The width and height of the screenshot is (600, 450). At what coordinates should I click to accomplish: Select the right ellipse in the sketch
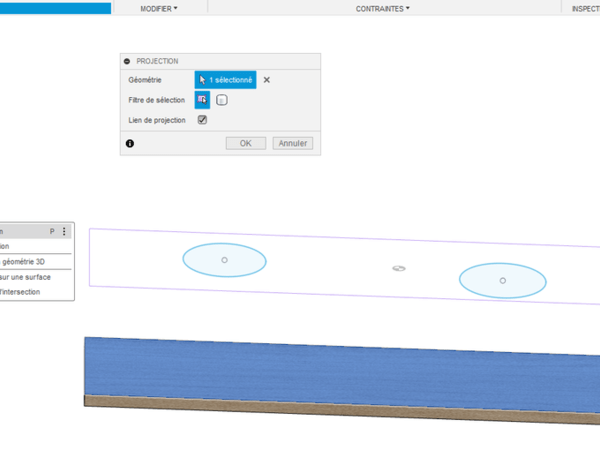pyautogui.click(x=502, y=281)
